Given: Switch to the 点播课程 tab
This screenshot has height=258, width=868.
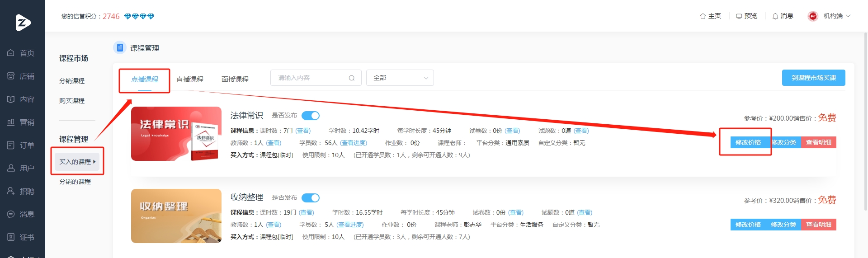Looking at the screenshot, I should pyautogui.click(x=145, y=80).
